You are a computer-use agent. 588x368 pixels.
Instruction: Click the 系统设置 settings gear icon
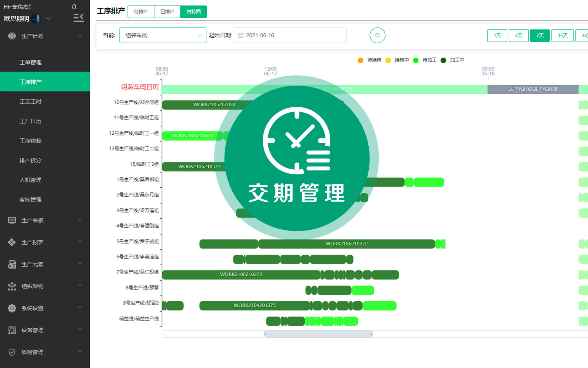click(12, 308)
